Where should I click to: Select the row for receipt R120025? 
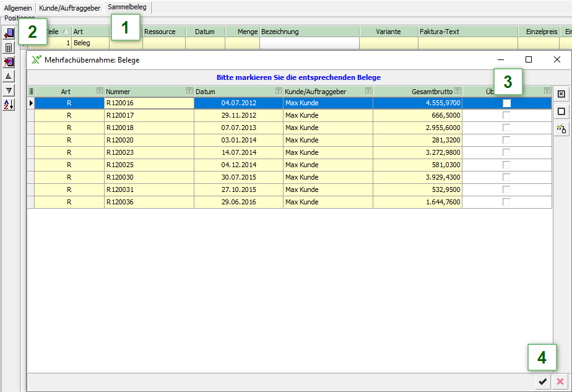(x=149, y=165)
